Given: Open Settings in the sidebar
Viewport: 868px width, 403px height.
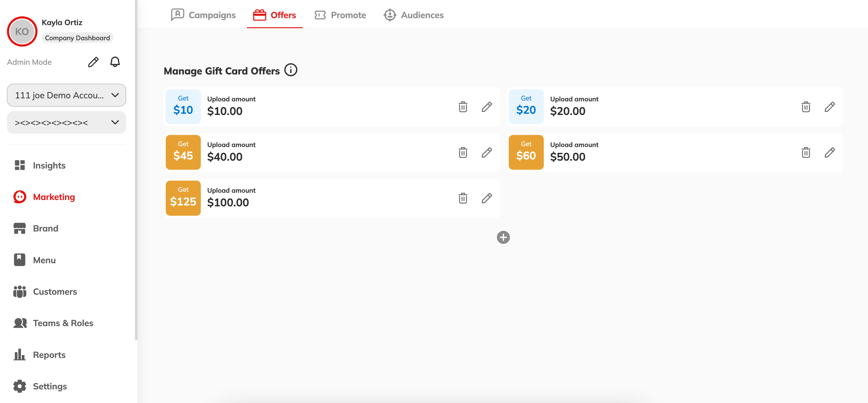Looking at the screenshot, I should [x=40, y=386].
